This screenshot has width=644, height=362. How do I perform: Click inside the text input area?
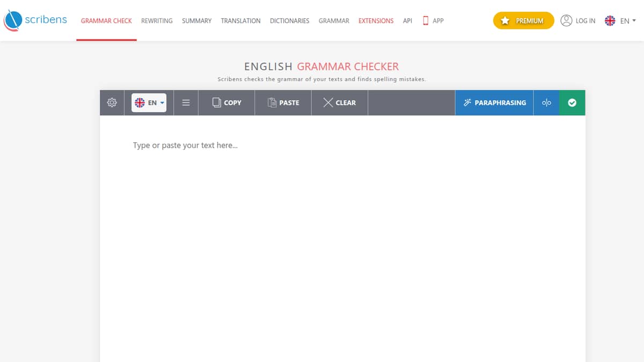(x=342, y=238)
